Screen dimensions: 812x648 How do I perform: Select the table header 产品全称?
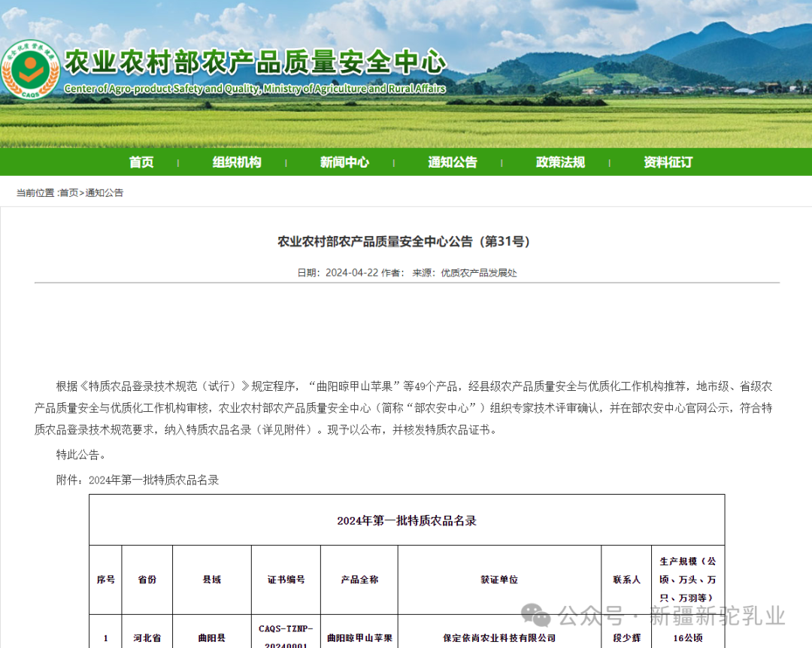[359, 580]
